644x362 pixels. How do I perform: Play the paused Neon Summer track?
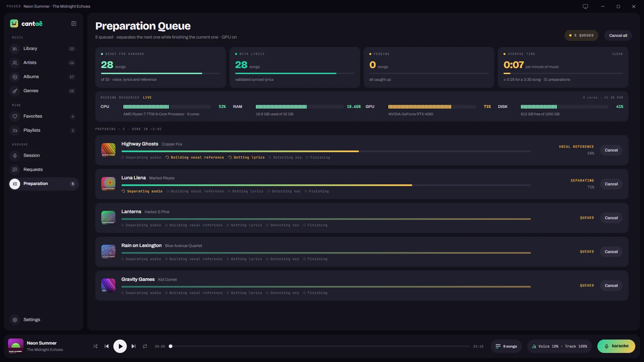coord(120,346)
